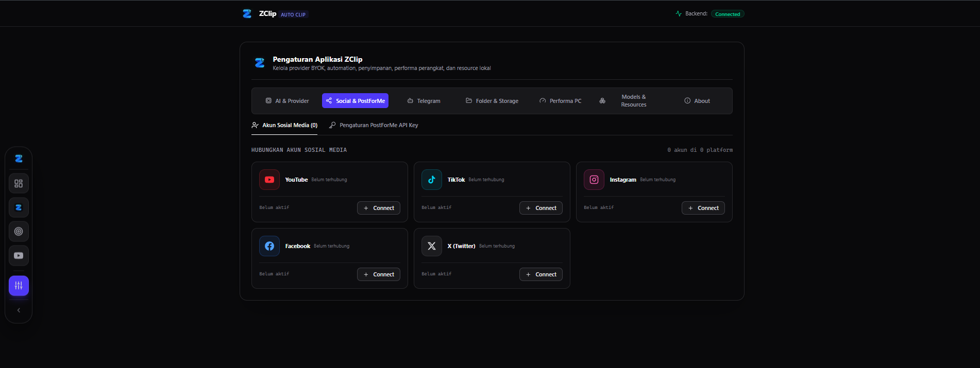Connect an X (Twitter) account
Image resolution: width=980 pixels, height=368 pixels.
click(x=541, y=274)
